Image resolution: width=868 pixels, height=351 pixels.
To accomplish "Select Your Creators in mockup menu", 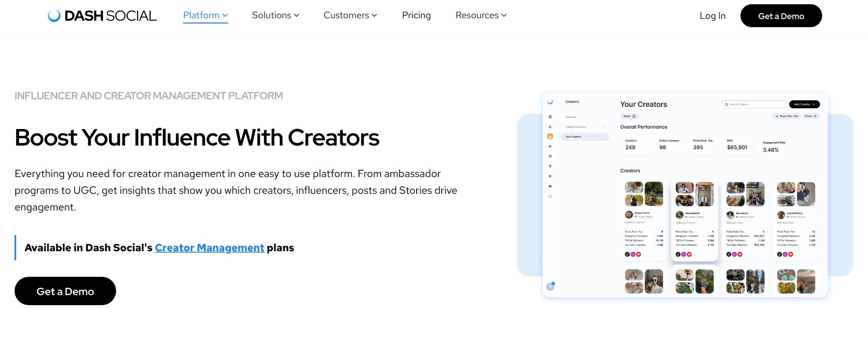I will 585,137.
